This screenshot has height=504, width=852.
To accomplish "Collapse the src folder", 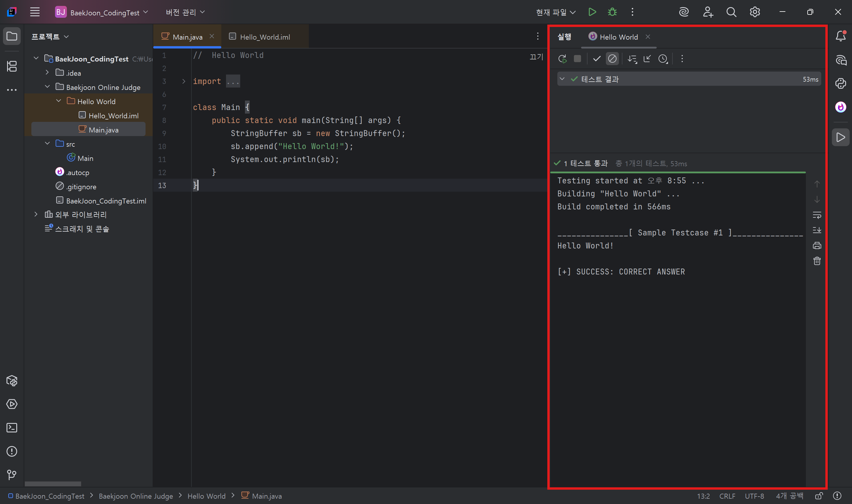I will coord(47,144).
